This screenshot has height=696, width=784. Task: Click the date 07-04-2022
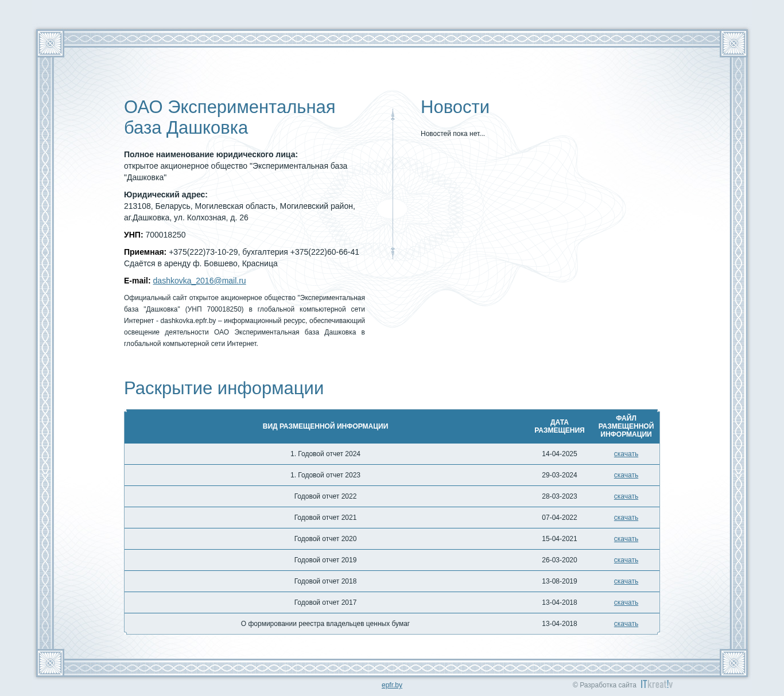[x=560, y=518]
